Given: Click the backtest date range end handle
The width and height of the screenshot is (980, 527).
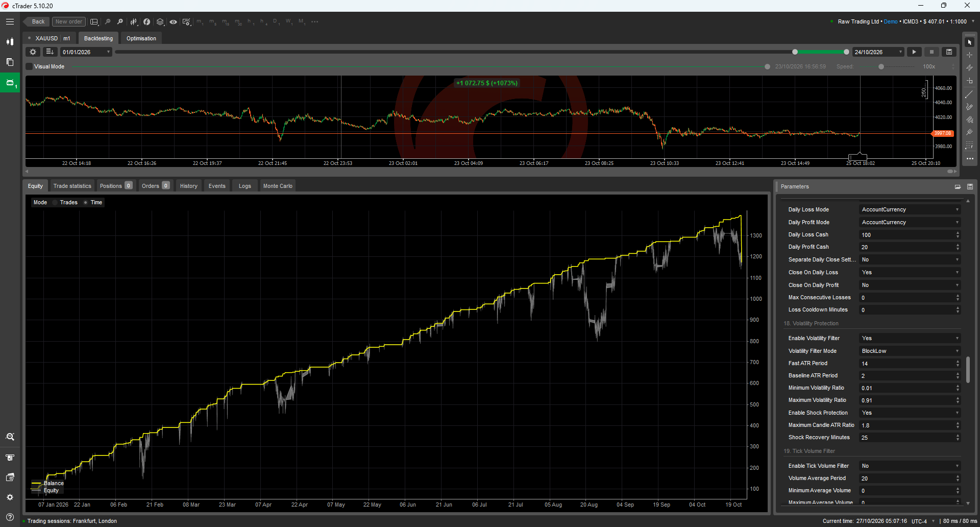Looking at the screenshot, I should pos(846,52).
